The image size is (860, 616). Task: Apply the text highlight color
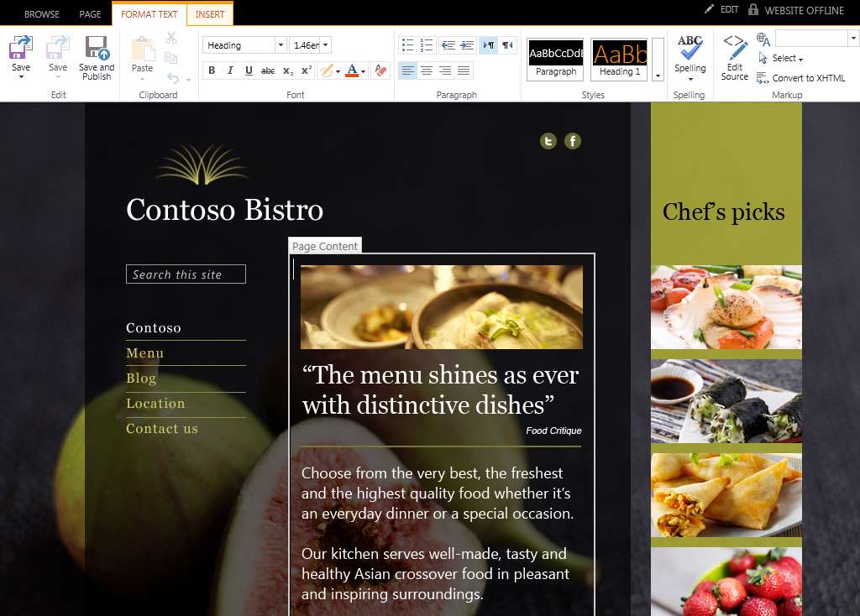point(327,70)
